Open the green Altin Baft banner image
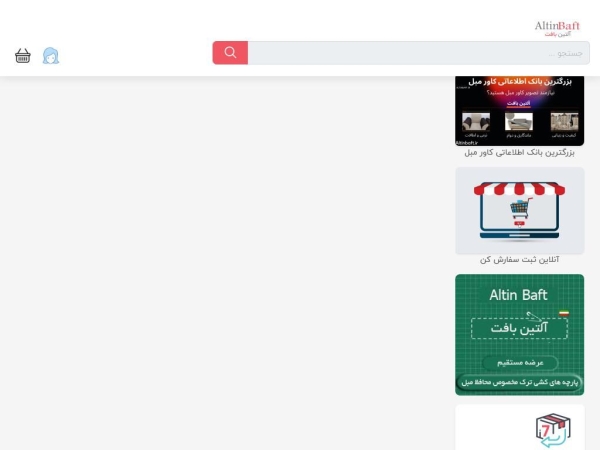Screen dimensions: 600x450 click(x=520, y=335)
